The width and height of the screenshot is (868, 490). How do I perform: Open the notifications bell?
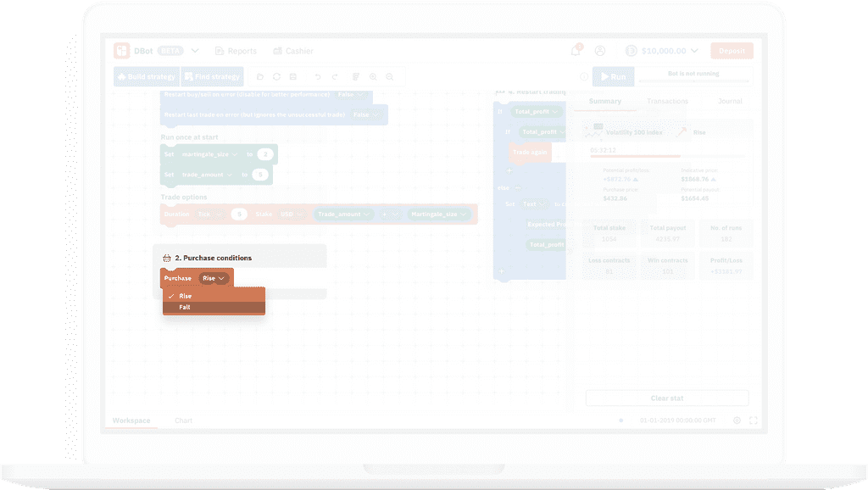click(576, 51)
